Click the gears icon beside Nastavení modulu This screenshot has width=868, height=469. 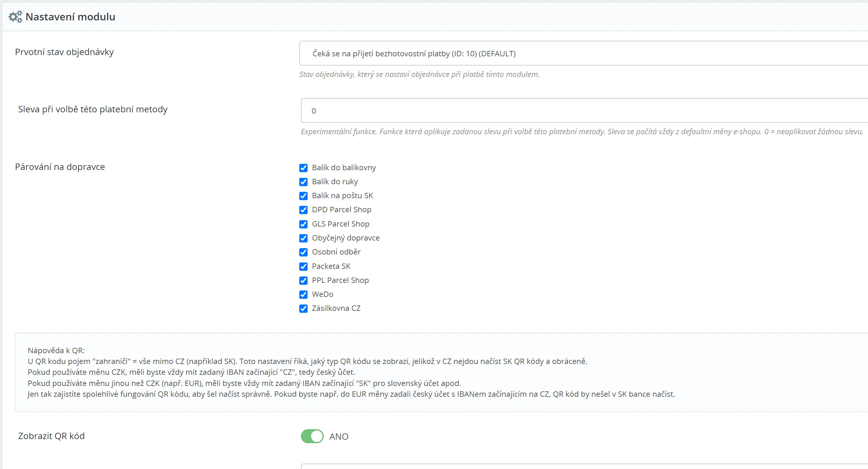pyautogui.click(x=15, y=17)
